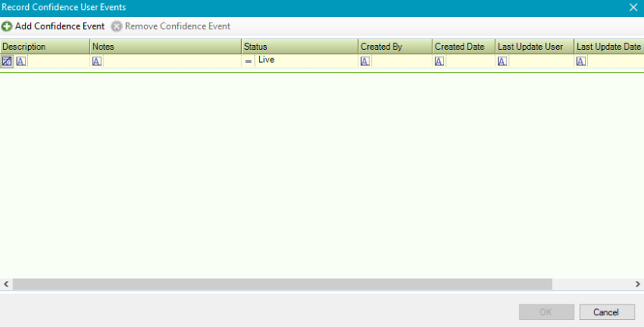Viewport: 644px width, 327px height.
Task: Click the Last Update User filter operator icon
Action: coord(502,61)
